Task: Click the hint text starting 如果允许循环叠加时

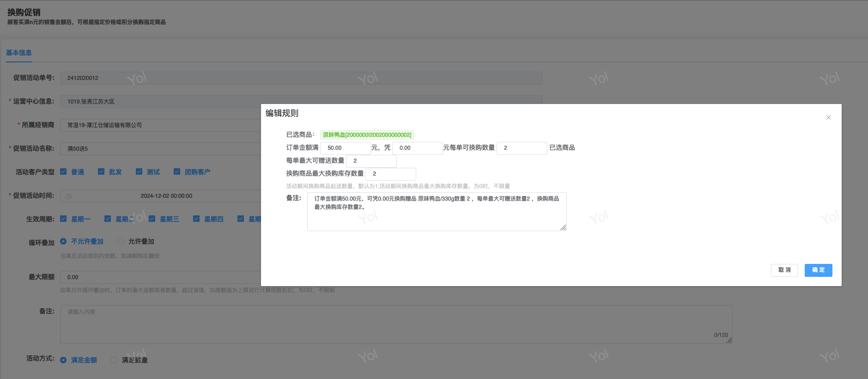Action: click(x=197, y=290)
